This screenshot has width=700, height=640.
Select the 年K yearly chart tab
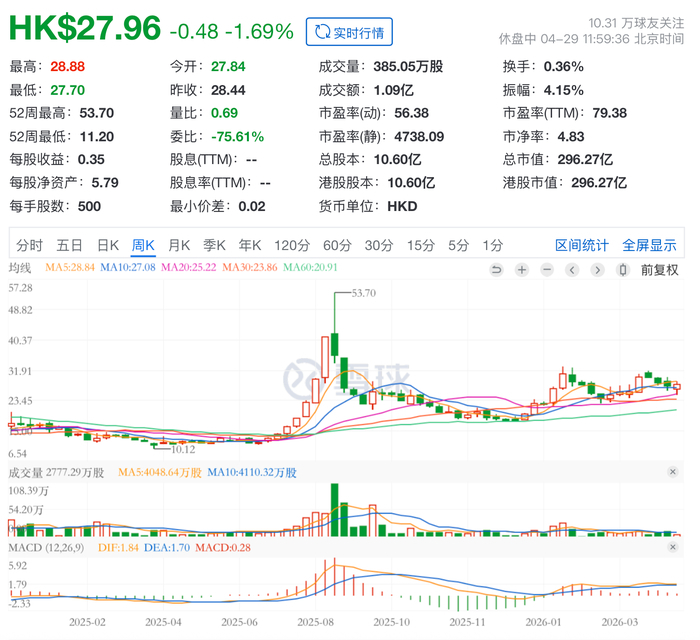tap(250, 245)
